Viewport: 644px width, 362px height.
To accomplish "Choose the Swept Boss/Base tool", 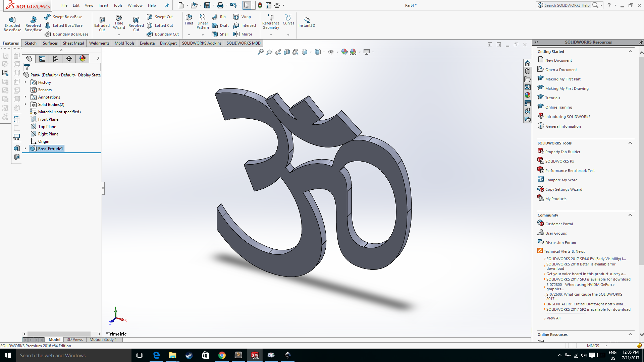I will 63,17.
